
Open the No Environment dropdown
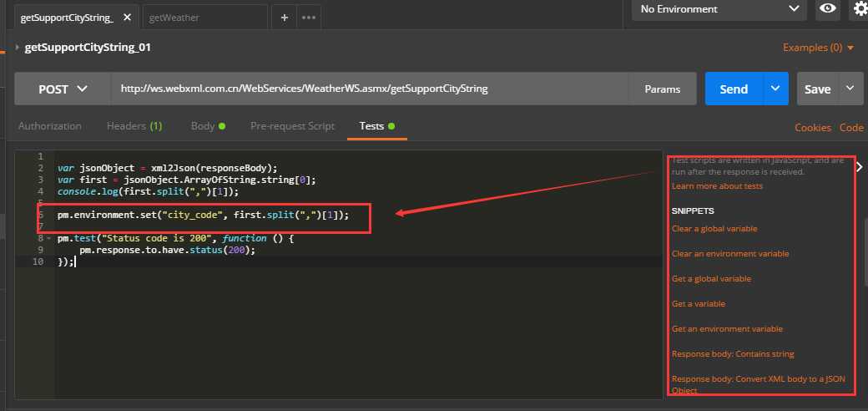pos(719,9)
